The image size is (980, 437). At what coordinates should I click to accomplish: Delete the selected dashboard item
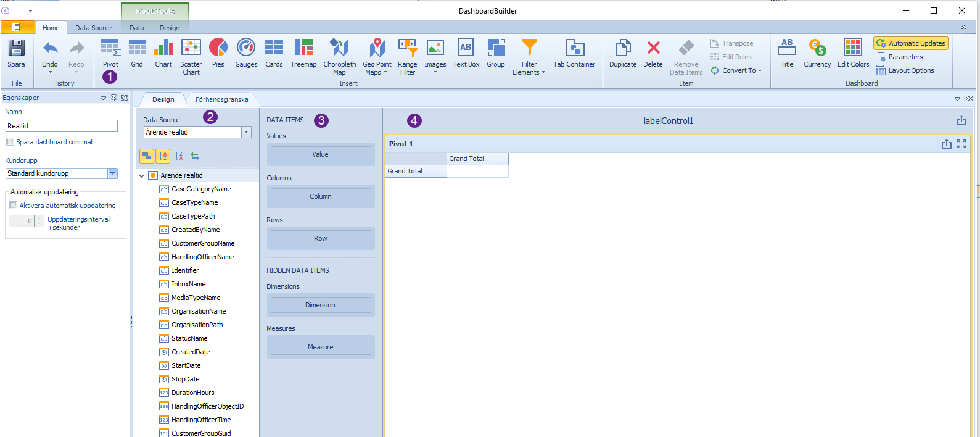(x=653, y=54)
